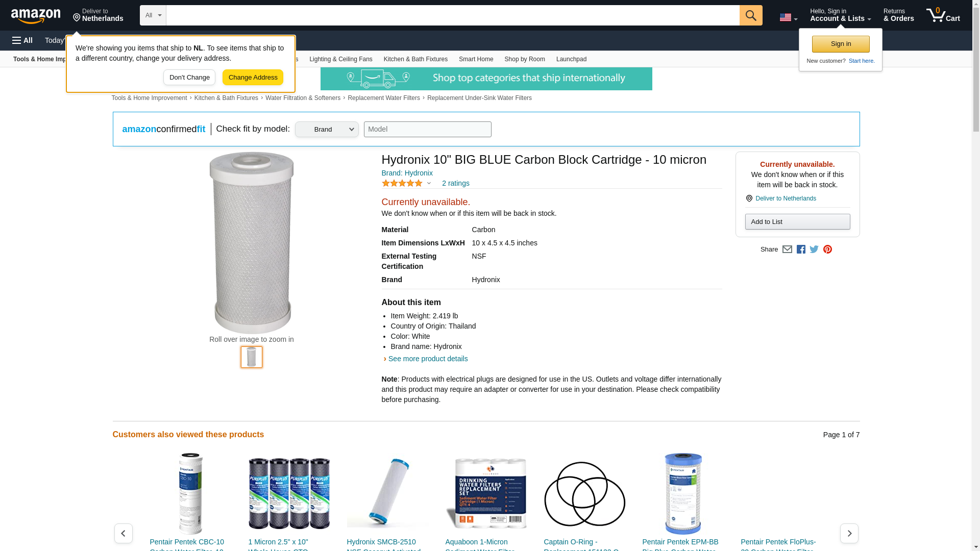Click the Change Address button
980x551 pixels.
click(x=253, y=78)
